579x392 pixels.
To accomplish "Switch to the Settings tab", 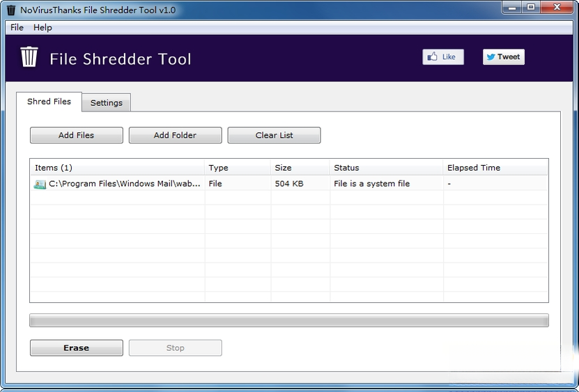I will click(x=107, y=102).
